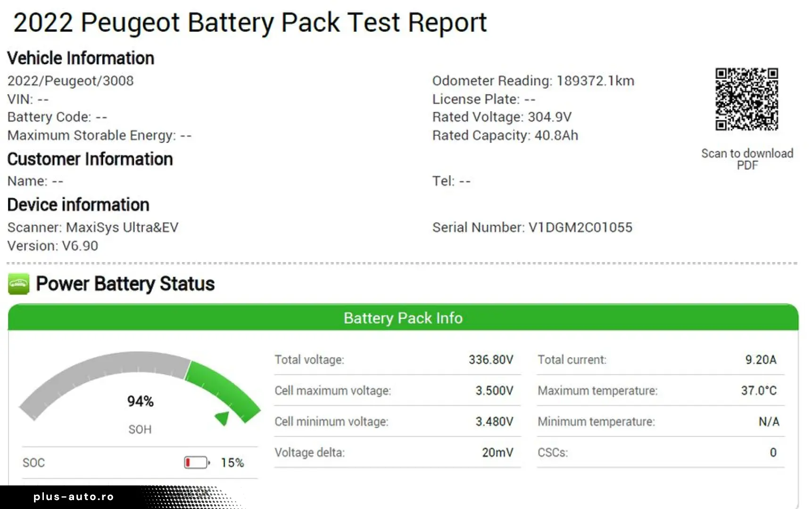Click the green car battery status icon
Screen dimensions: 812x509
click(19, 284)
